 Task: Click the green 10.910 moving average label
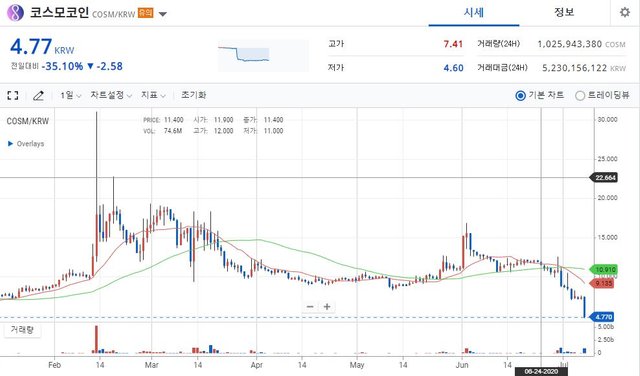coord(604,269)
